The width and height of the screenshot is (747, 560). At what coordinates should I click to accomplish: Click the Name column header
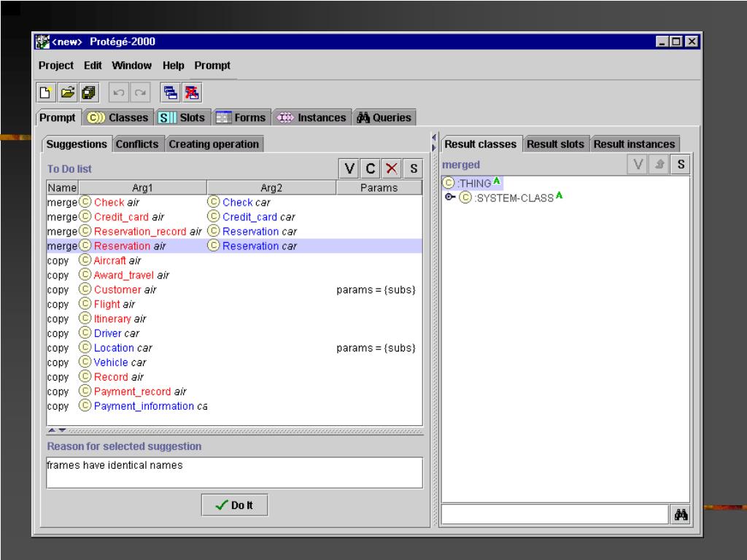[63, 187]
